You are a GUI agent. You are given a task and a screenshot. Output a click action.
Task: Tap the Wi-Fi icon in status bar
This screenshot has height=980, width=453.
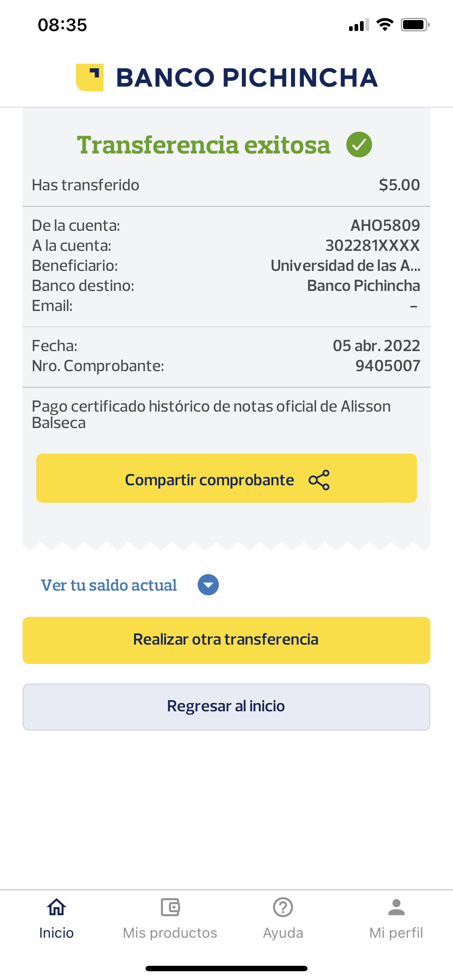[384, 25]
